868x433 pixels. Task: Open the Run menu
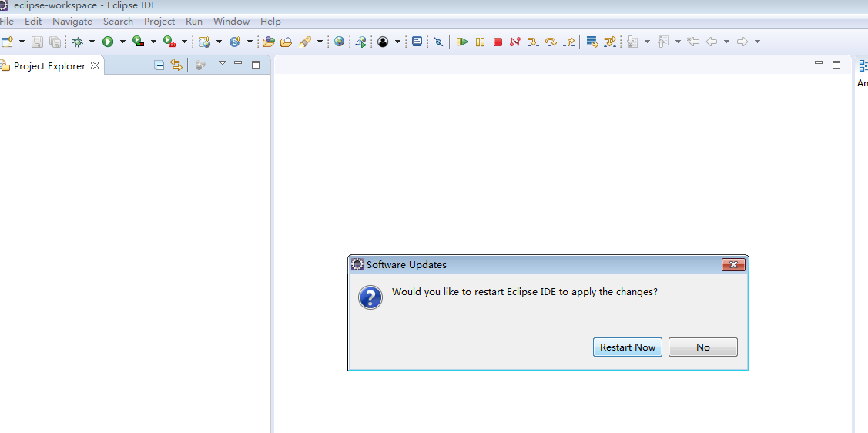click(194, 21)
